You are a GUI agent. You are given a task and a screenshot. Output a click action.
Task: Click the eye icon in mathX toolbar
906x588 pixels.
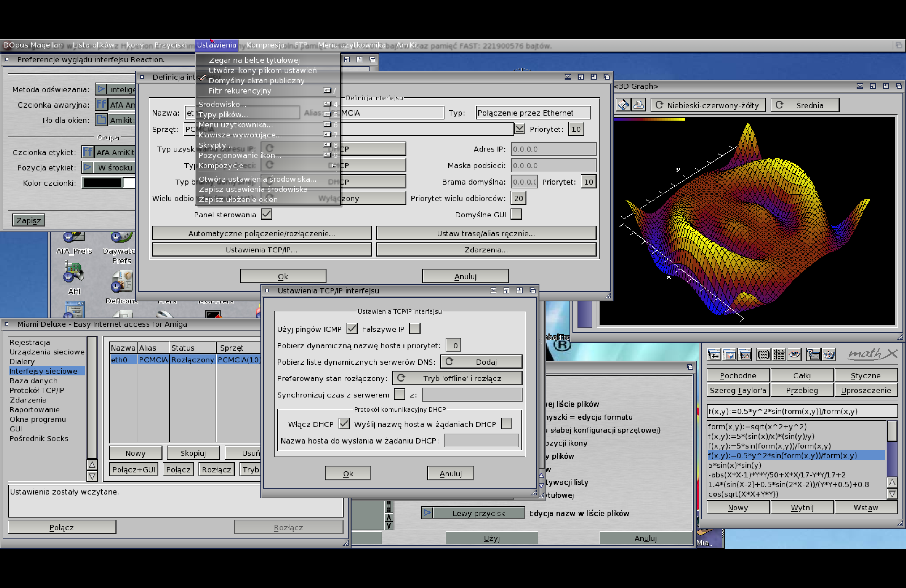[794, 354]
